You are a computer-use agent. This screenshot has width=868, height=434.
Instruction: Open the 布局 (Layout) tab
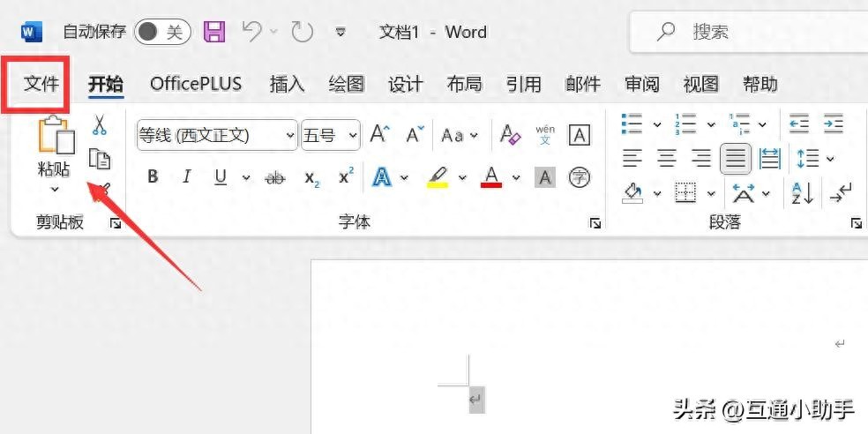point(465,84)
